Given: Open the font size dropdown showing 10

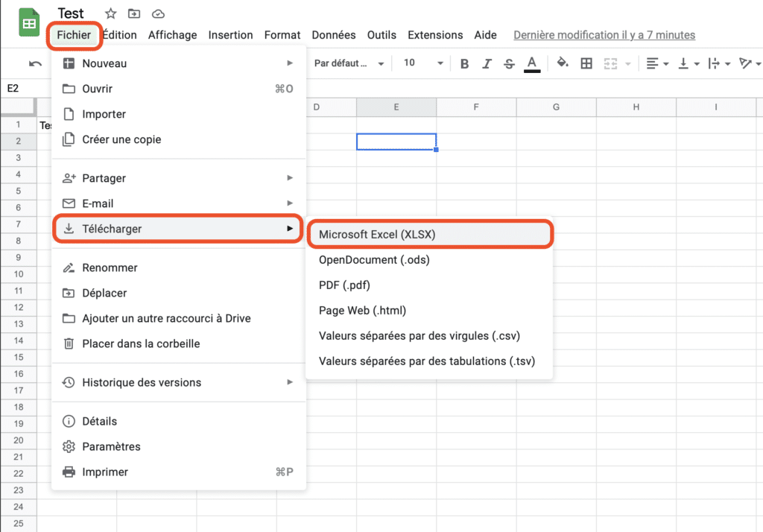Looking at the screenshot, I should (x=423, y=63).
